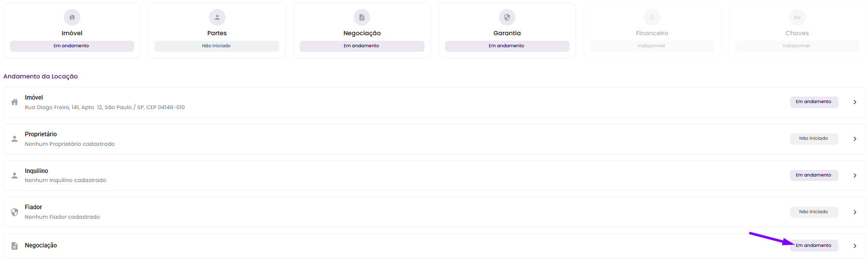Click the dollar icon in Financeiro card
868x261 pixels.
pos(652,17)
